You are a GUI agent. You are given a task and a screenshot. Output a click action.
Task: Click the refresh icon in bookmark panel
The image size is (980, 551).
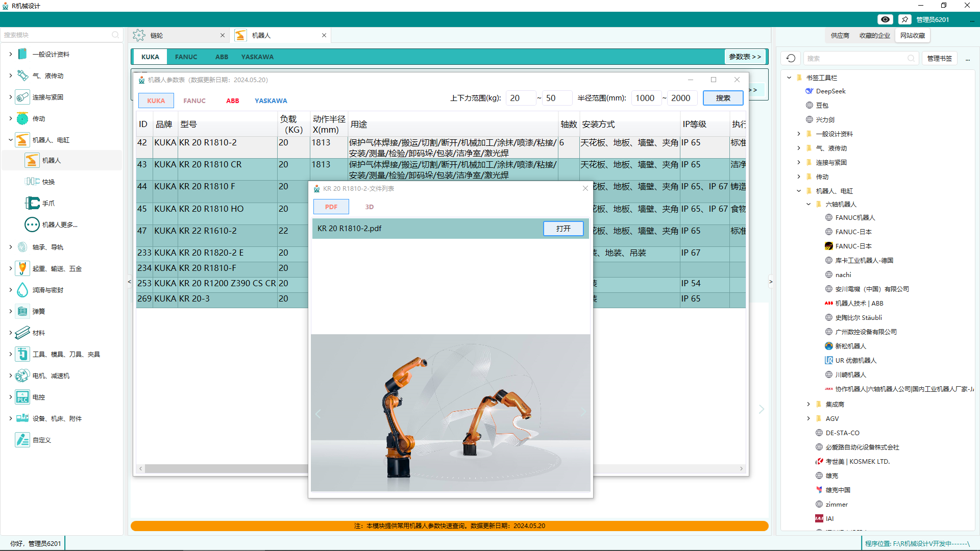[791, 58]
